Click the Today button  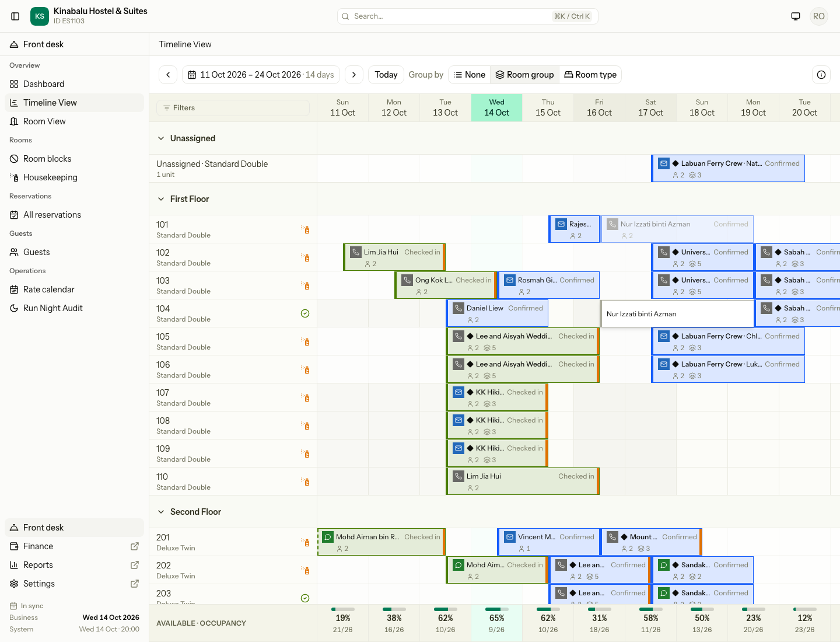tap(386, 75)
